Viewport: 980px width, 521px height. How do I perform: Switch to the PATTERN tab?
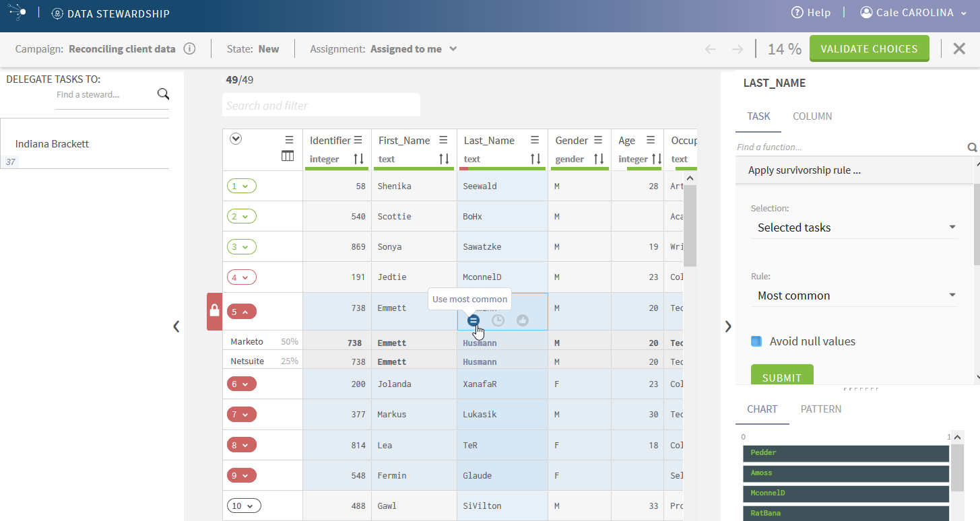[x=820, y=409]
